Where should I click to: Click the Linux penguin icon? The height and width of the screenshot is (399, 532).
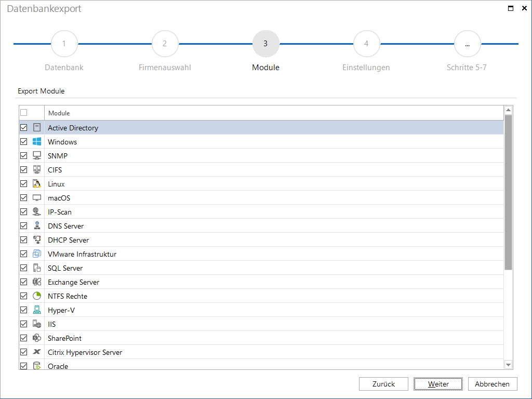coord(37,183)
